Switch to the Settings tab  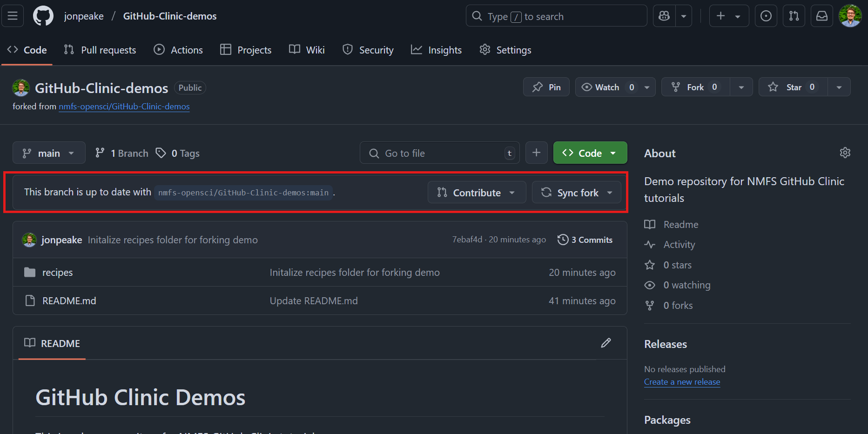505,50
